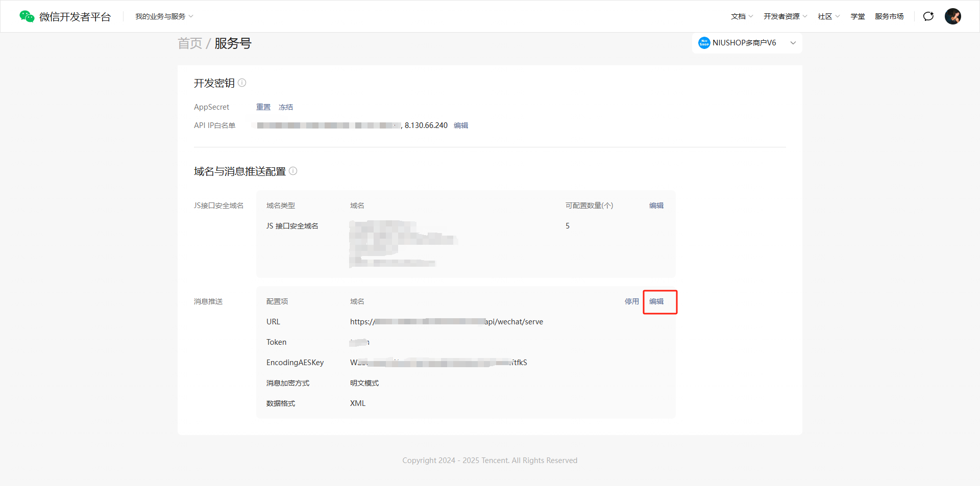Open the 开发者资源 dropdown menu
The width and height of the screenshot is (980, 486).
(785, 16)
